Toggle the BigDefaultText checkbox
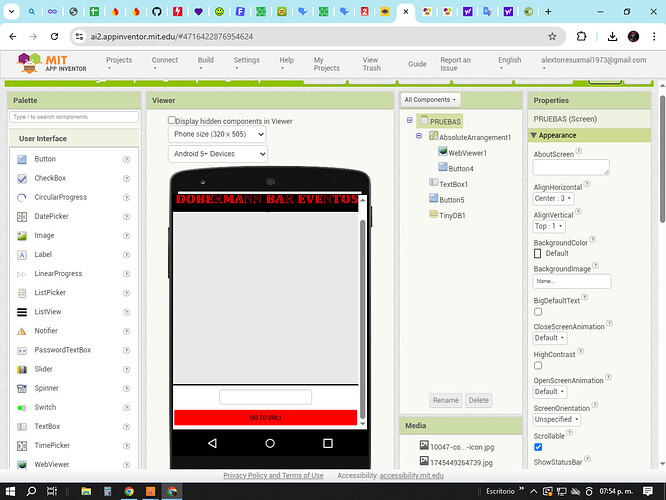The width and height of the screenshot is (666, 500). (538, 312)
